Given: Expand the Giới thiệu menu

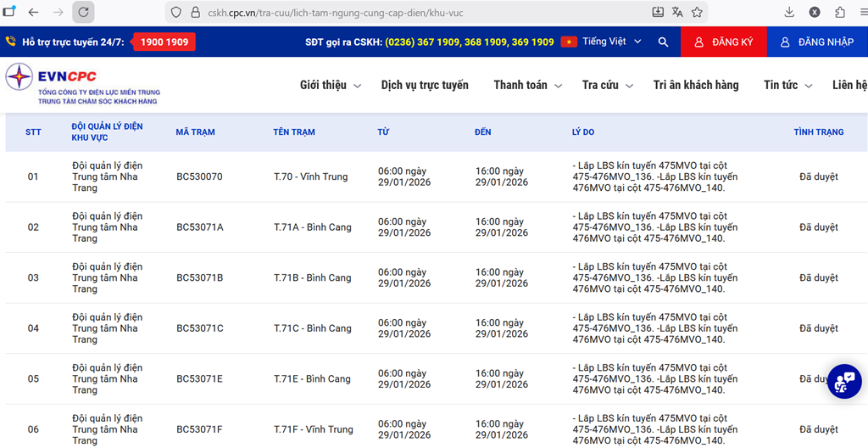Looking at the screenshot, I should pyautogui.click(x=330, y=85).
